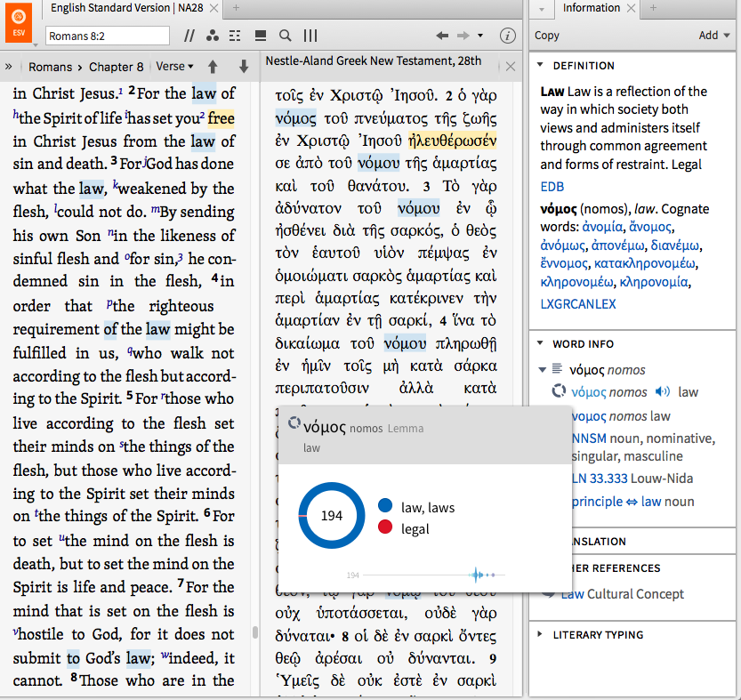The image size is (741, 700).
Task: Click highlighted Greek word ἠλευθέρωσέν
Action: [x=452, y=141]
